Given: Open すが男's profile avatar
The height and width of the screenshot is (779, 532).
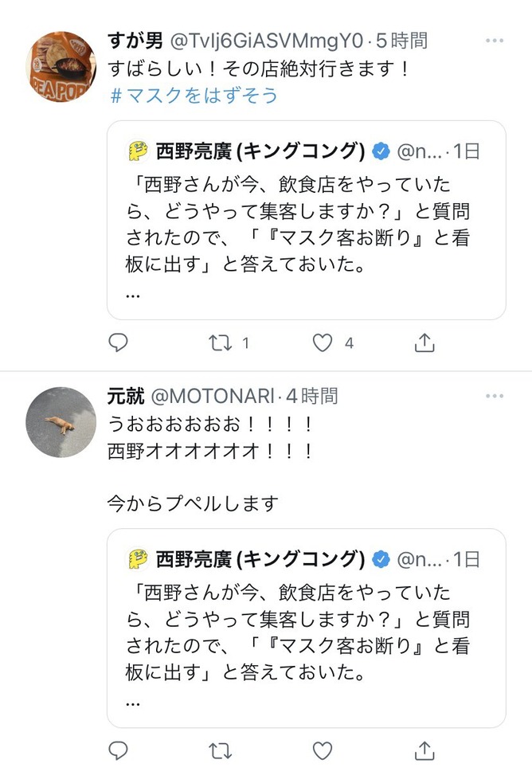Looking at the screenshot, I should (61, 67).
